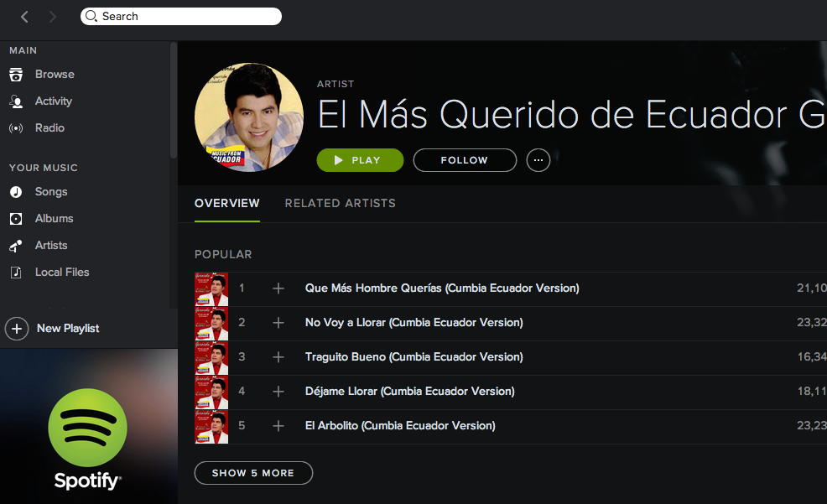This screenshot has width=827, height=504.
Task: Click track number 3
Action: pos(242,357)
